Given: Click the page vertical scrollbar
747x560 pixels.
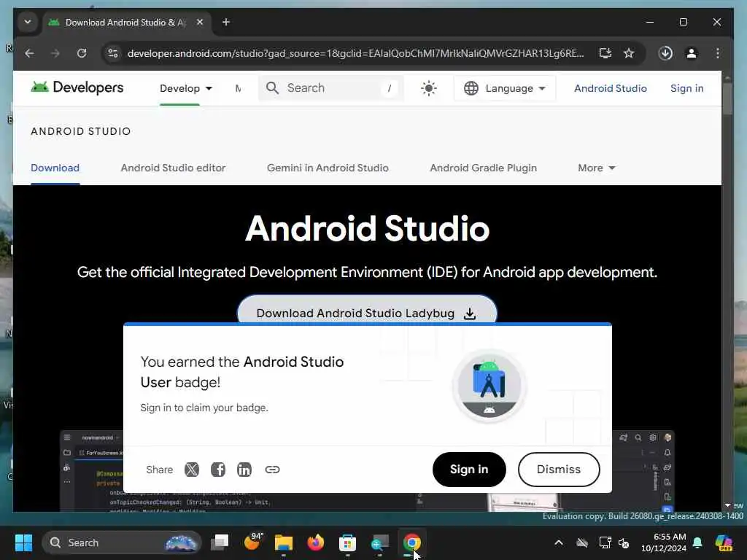Looking at the screenshot, I should [727, 99].
